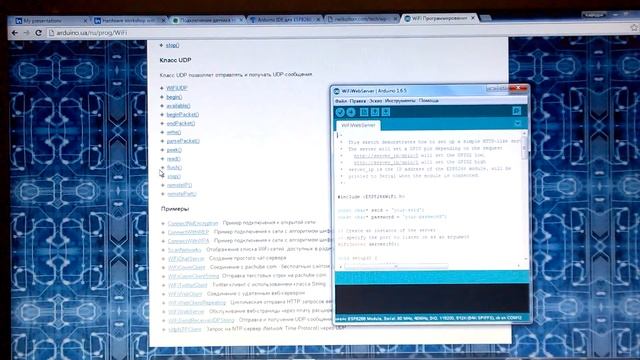Open the begin() link under Класс UDP
640x360 pixels.
coord(174,97)
